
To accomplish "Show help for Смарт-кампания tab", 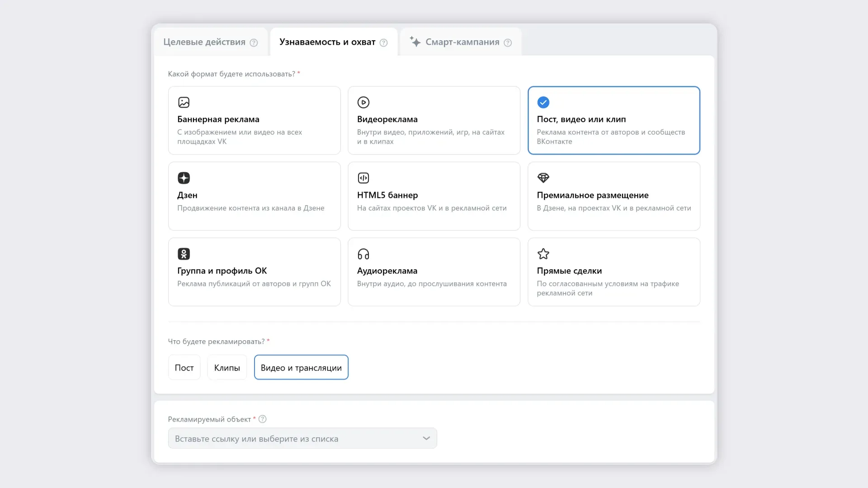I will tap(508, 42).
